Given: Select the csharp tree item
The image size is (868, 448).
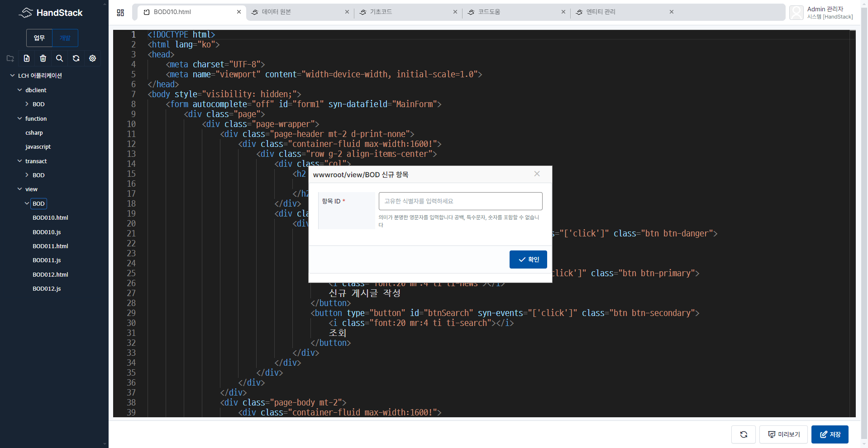Looking at the screenshot, I should (34, 132).
